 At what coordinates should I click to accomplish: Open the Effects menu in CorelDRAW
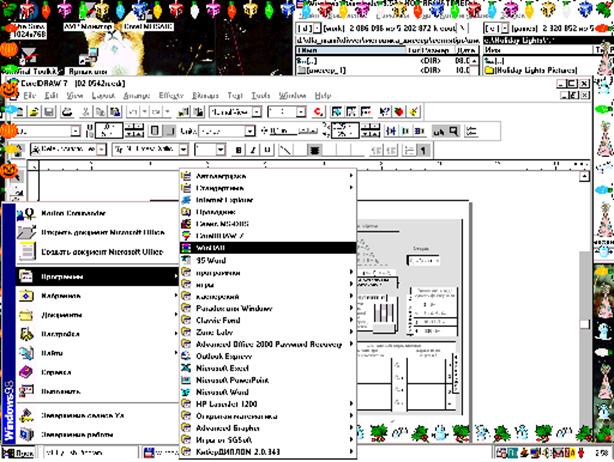171,96
